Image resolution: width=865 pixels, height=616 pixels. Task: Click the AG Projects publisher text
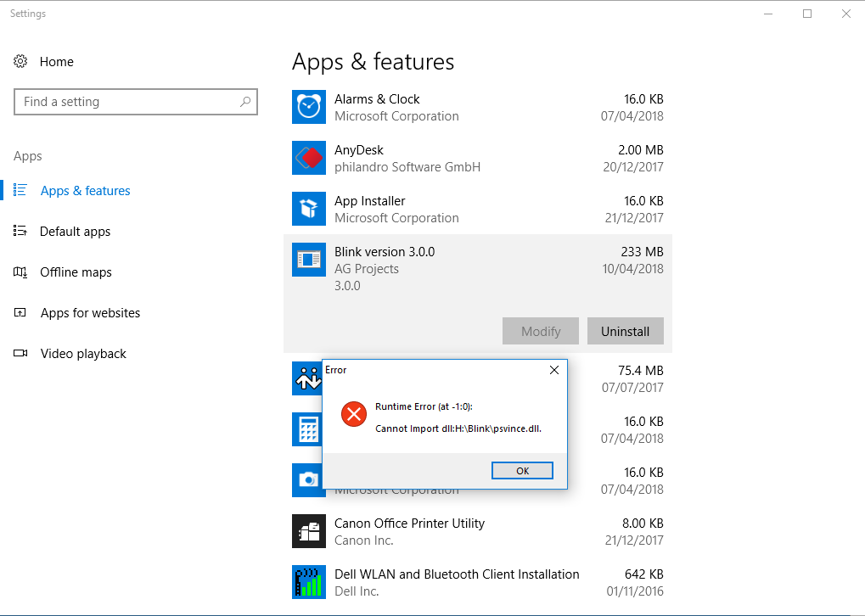click(x=367, y=269)
